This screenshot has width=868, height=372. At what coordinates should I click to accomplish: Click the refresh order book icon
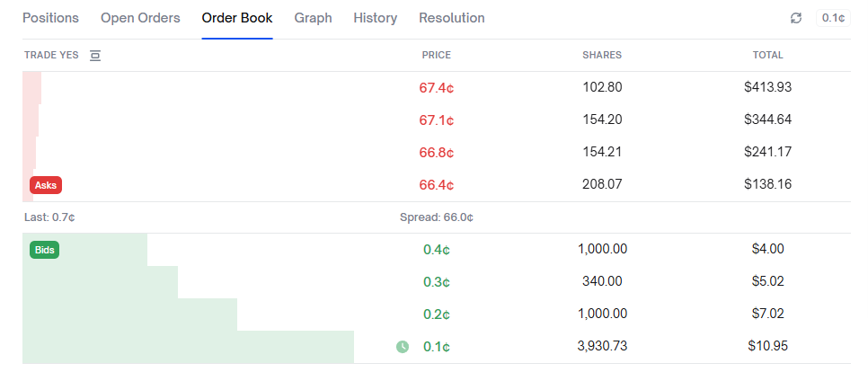pos(796,18)
